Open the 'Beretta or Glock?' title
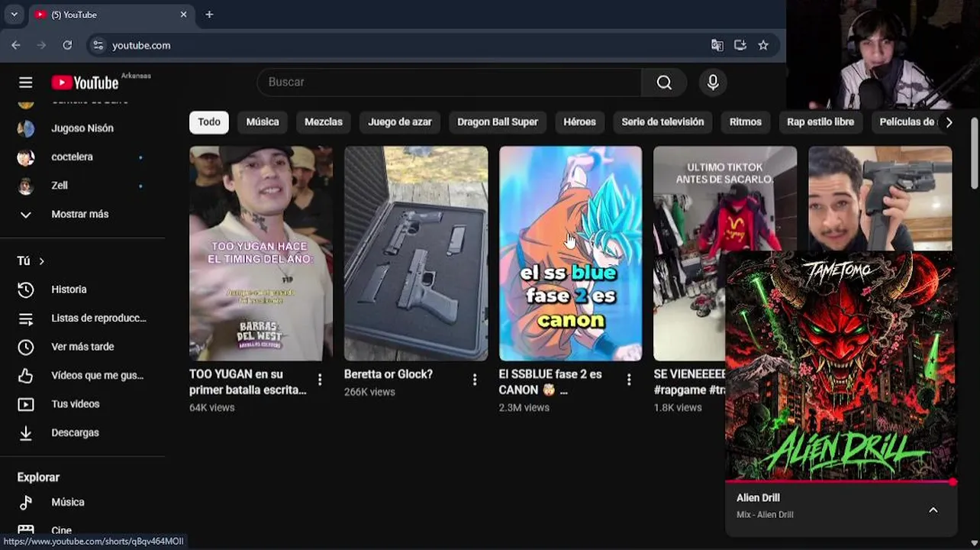The image size is (980, 550). tap(388, 374)
